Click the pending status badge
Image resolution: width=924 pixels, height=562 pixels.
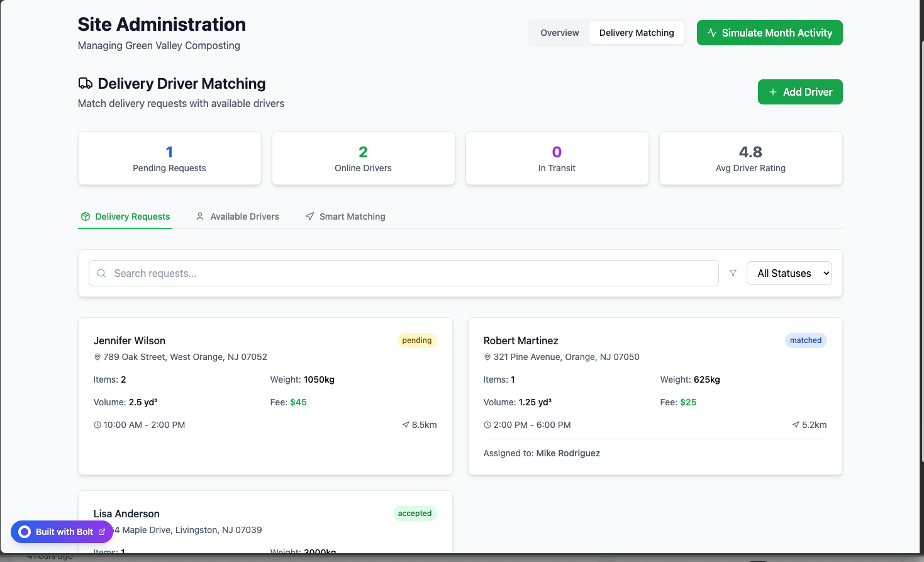click(417, 340)
